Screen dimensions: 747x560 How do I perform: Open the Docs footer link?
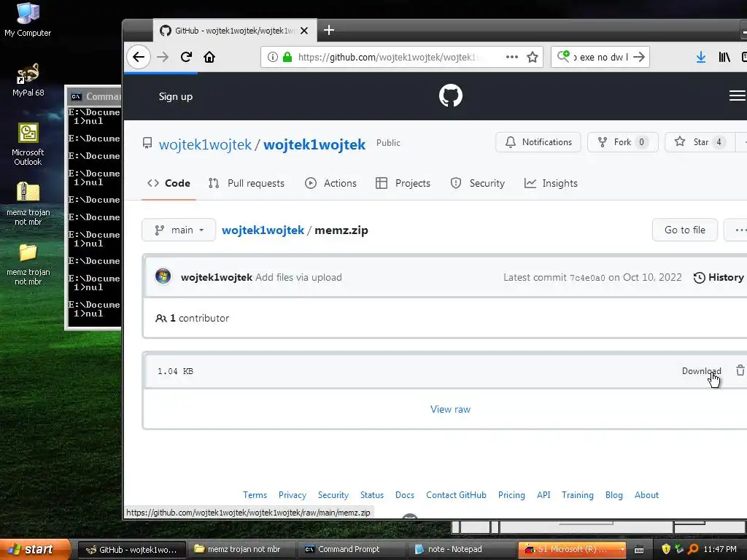pos(404,495)
